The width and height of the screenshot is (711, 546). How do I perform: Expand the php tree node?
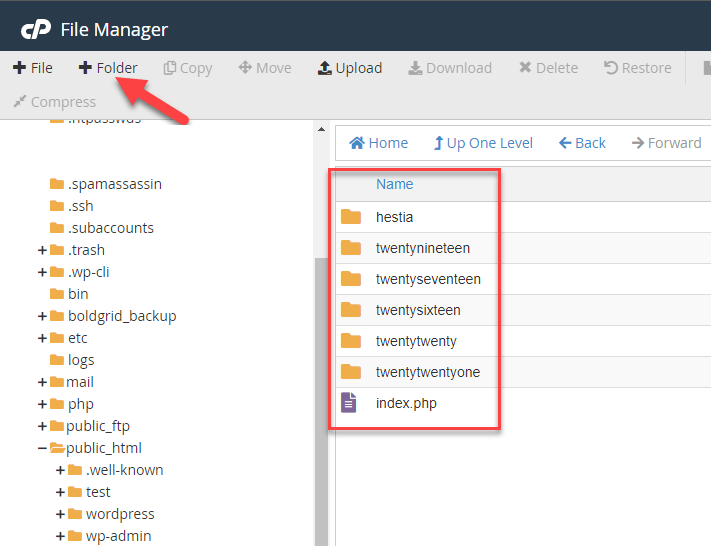click(x=42, y=404)
